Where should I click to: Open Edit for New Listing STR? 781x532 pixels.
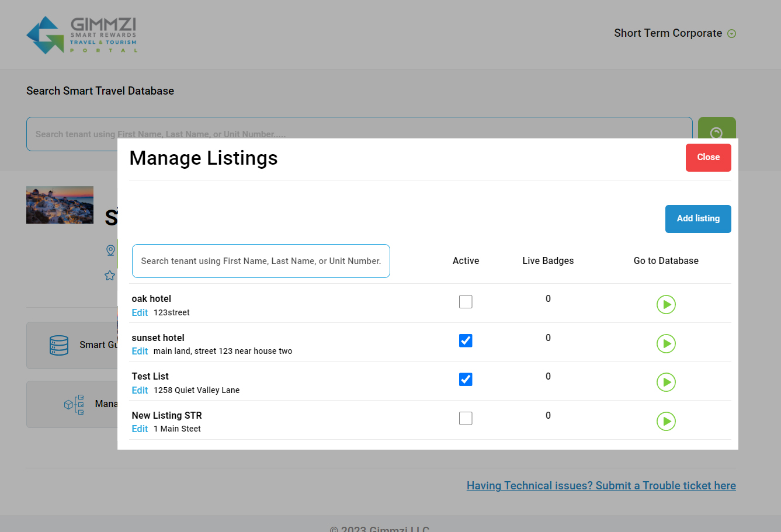[140, 429]
